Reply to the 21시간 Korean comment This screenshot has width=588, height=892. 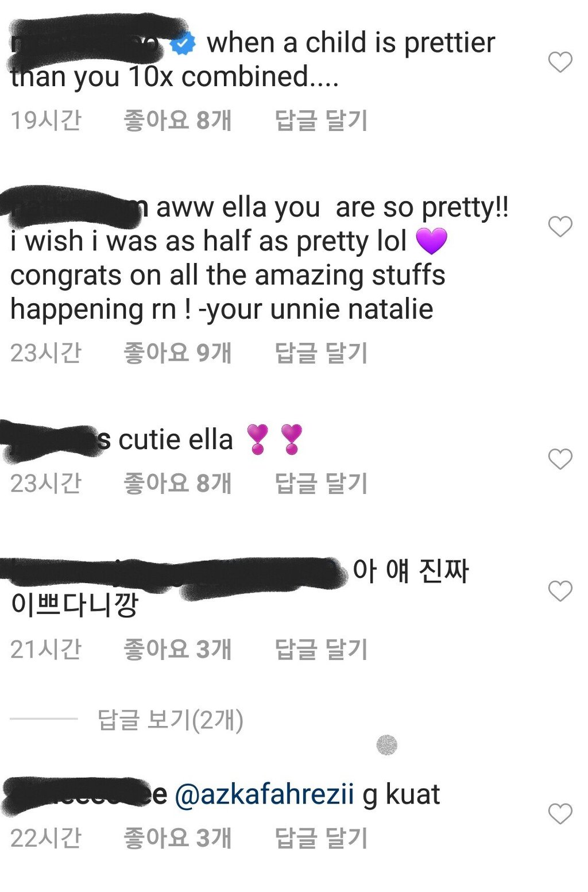pyautogui.click(x=321, y=649)
